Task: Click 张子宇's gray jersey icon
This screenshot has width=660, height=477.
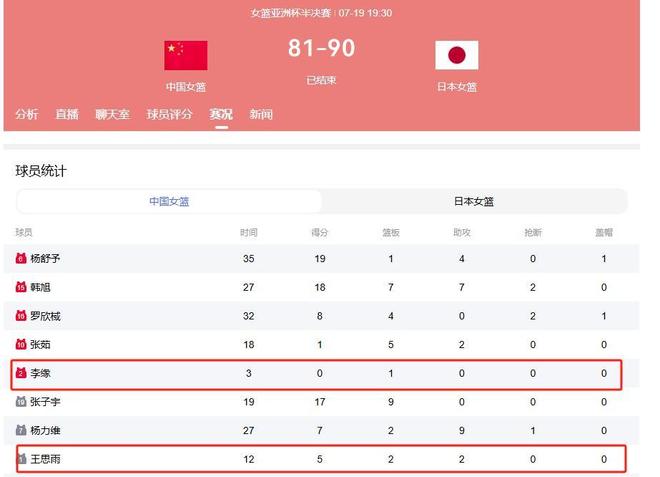Action: click(x=21, y=402)
